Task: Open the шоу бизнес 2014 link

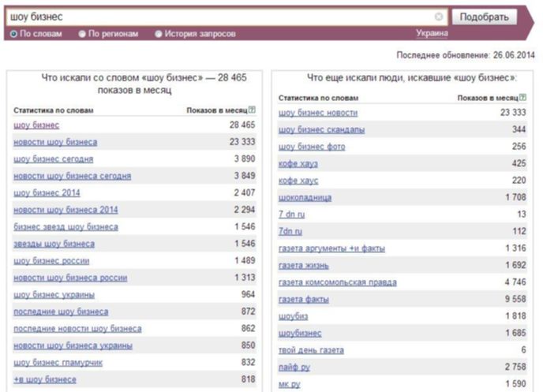Action: tap(47, 192)
